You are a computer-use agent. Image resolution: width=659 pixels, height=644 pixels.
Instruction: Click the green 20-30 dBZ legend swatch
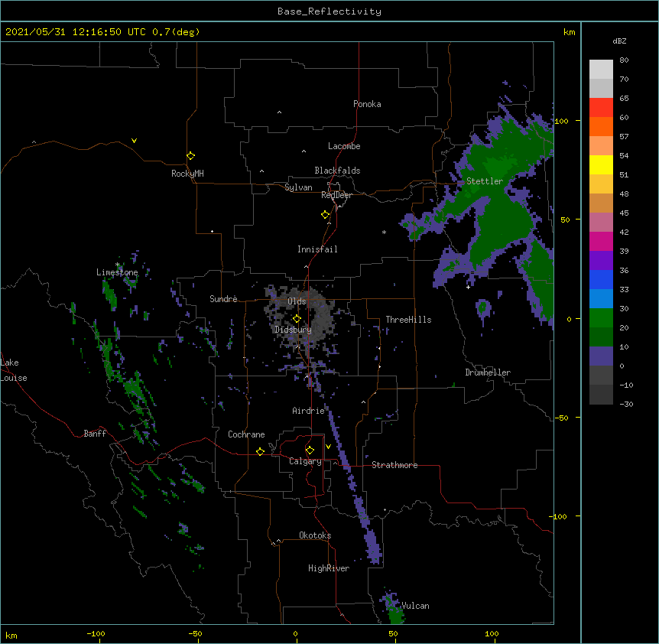601,318
